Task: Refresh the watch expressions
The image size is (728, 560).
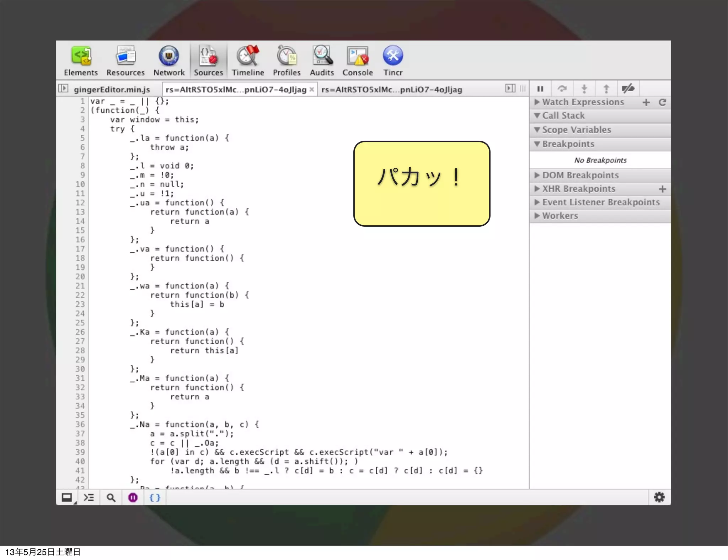Action: click(662, 102)
